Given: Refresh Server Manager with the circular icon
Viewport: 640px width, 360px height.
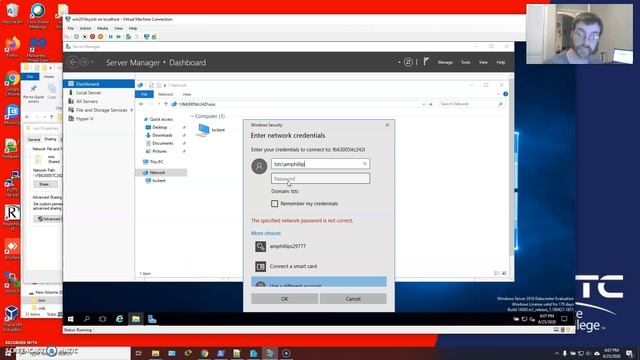Looking at the screenshot, I should 408,62.
